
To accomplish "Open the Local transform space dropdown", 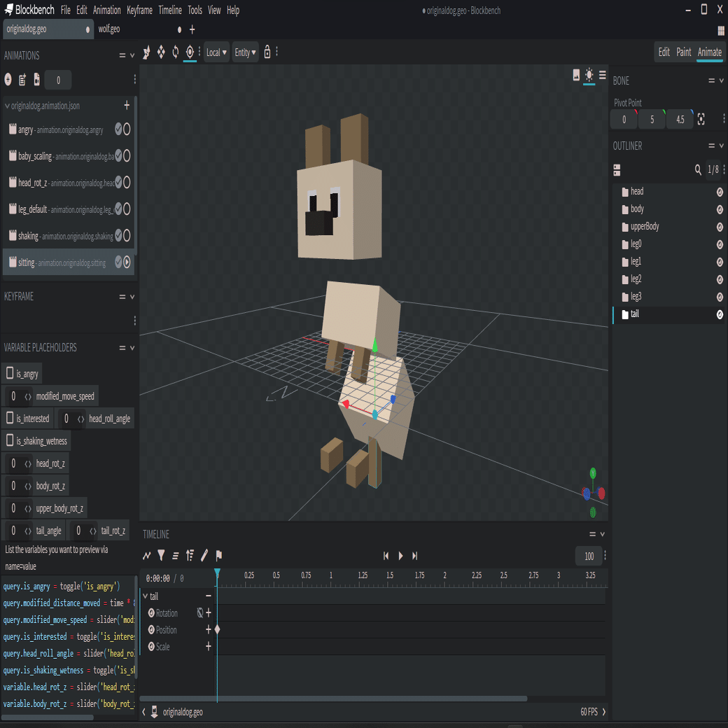I will [216, 52].
